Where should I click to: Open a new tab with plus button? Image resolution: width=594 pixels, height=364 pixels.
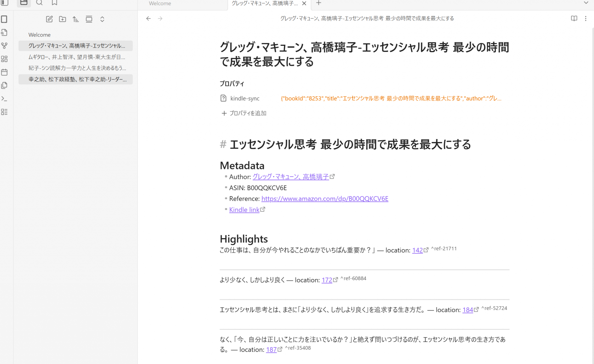click(318, 3)
